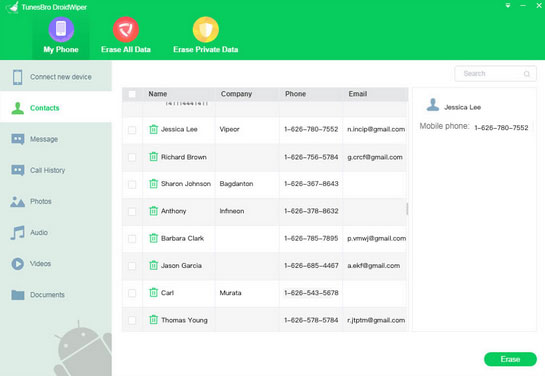
Task: Click phone number 1-626-785-7895
Action: pos(311,238)
